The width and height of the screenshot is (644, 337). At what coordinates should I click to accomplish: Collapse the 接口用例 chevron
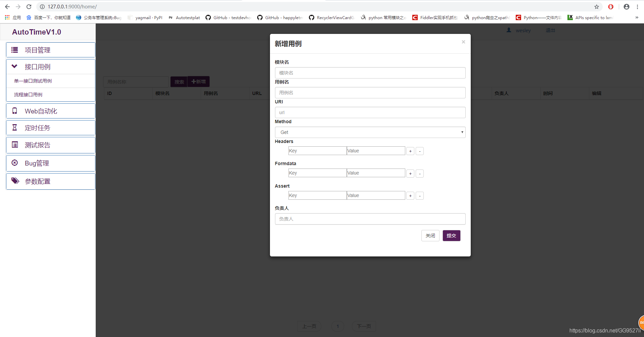[14, 66]
